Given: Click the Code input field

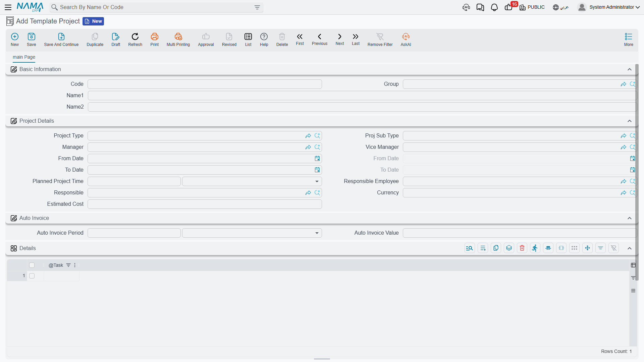Looking at the screenshot, I should click(x=205, y=84).
